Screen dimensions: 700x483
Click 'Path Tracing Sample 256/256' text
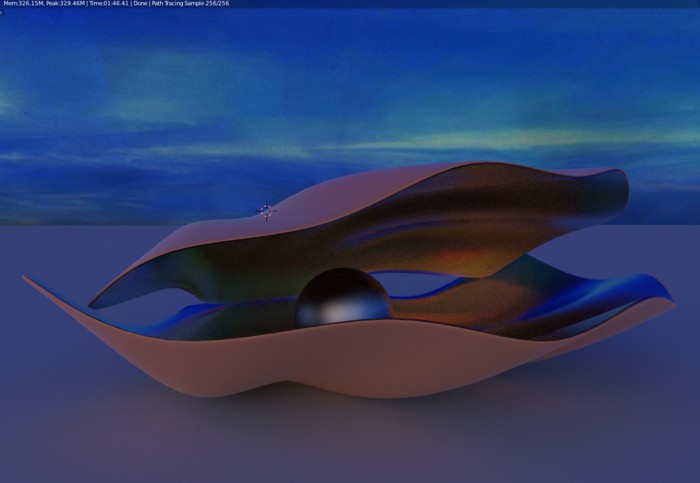190,4
